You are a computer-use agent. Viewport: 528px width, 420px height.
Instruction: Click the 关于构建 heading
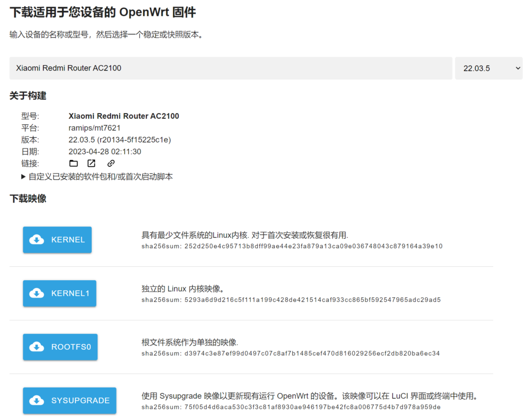28,96
